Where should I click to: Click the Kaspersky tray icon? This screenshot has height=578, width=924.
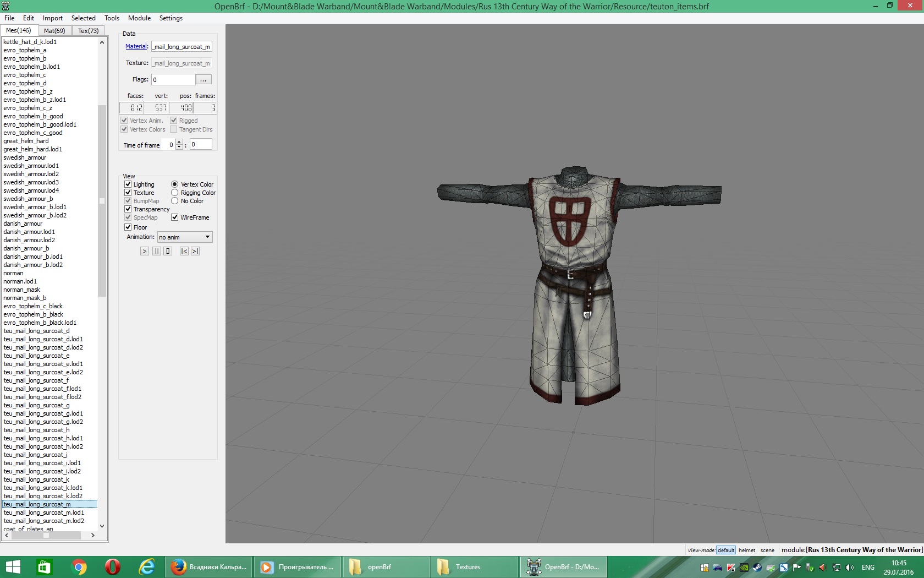click(731, 568)
